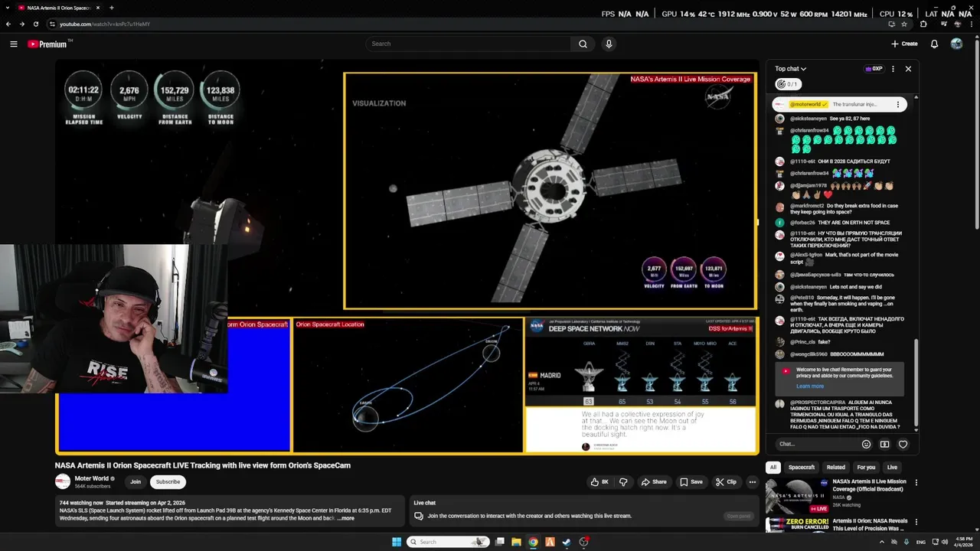Expand description with ...more
The width and height of the screenshot is (980, 551).
coord(345,518)
